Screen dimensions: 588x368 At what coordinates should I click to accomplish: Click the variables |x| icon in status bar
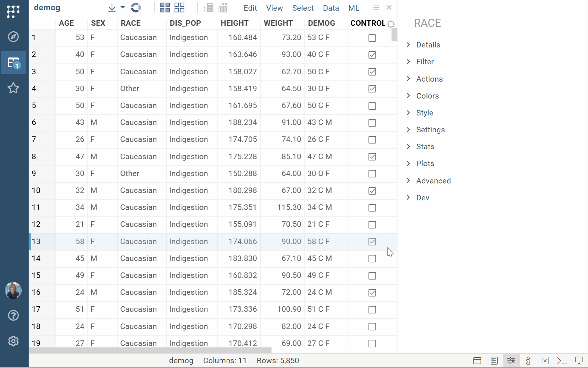[545, 361]
